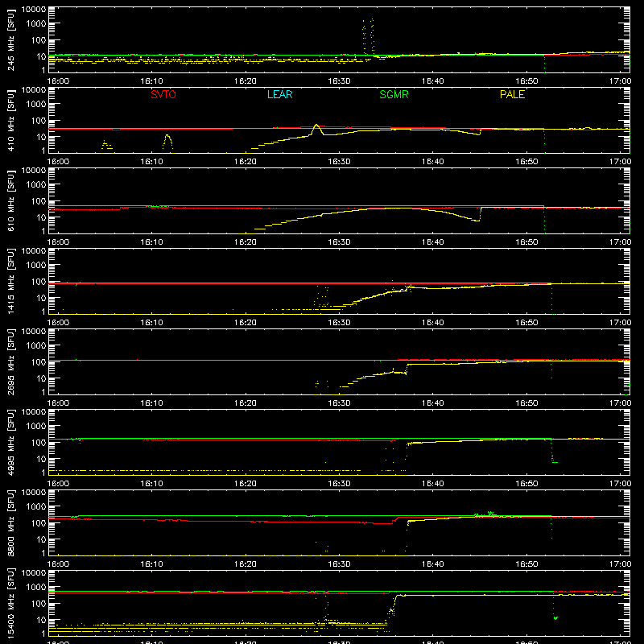Screen dimensions: 644x644
Task: Click the cyan LEAR legend label
Action: point(279,94)
